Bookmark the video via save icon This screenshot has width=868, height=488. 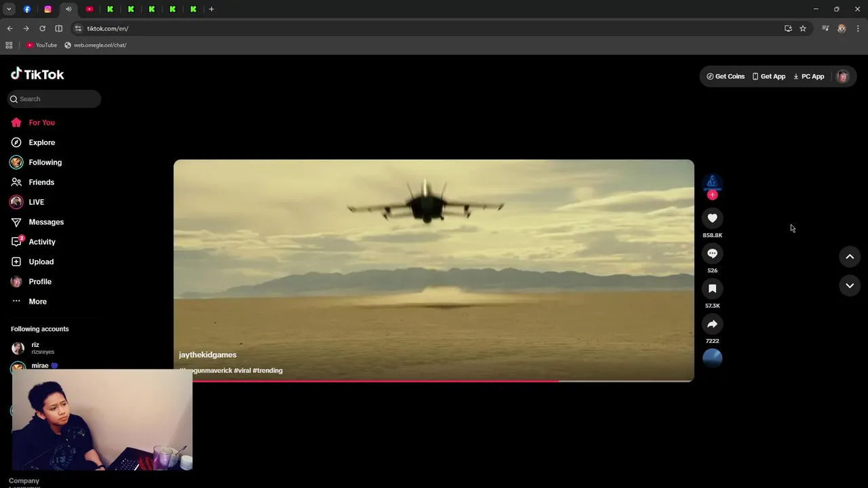[712, 288]
